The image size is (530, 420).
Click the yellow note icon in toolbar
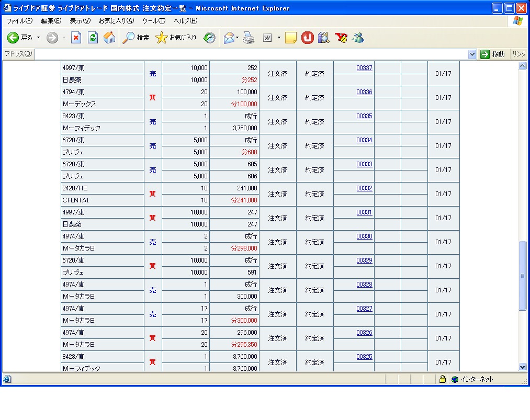(x=291, y=38)
